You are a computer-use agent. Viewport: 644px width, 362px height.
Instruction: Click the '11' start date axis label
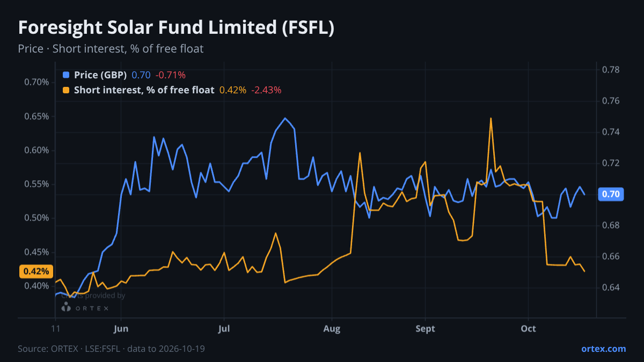click(x=55, y=329)
